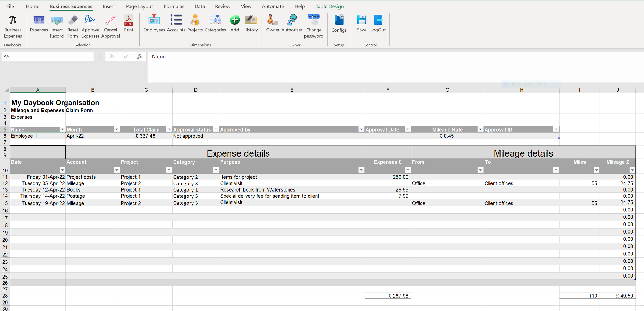Screen dimensions: 644x311
Task: Expand the Name Box dropdown arrow
Action: [90, 56]
